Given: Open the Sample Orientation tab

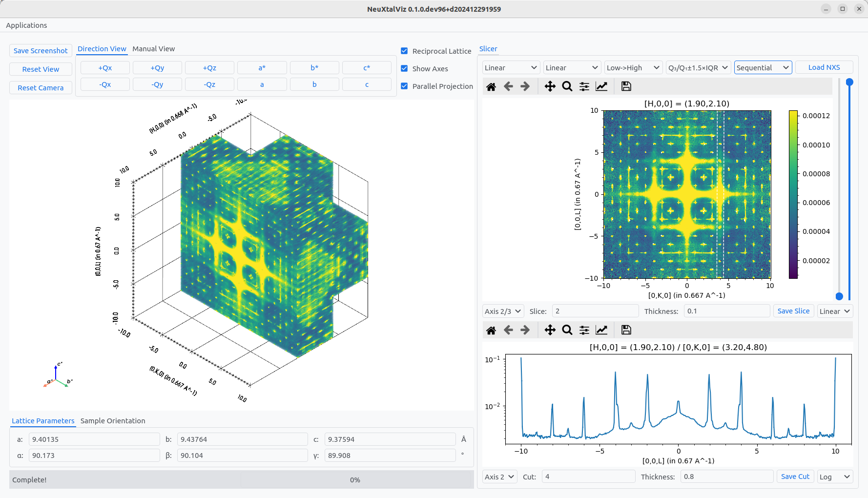Looking at the screenshot, I should [113, 421].
